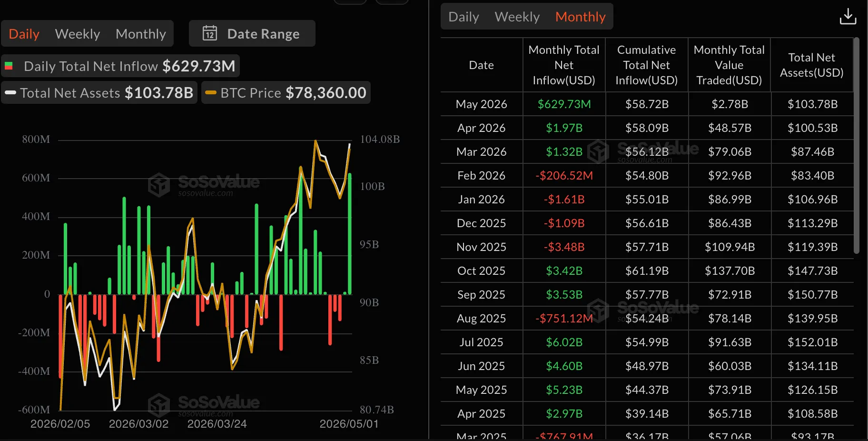Click the Monthly Total Value Traded(USD) header
This screenshot has height=441, width=868.
coord(729,65)
